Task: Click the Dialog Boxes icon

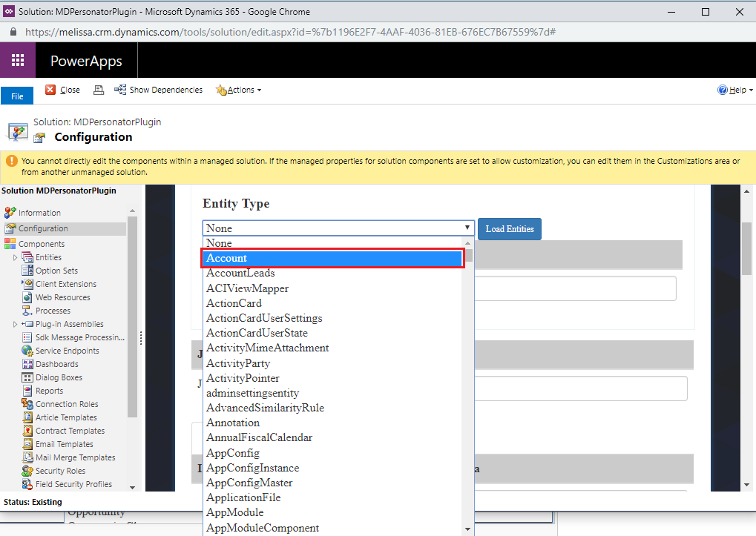Action: click(x=27, y=377)
